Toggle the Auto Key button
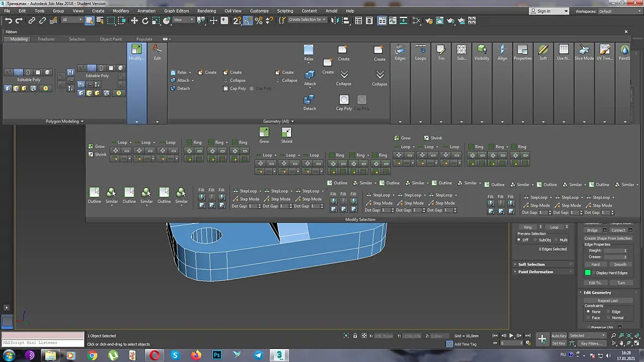Image resolution: width=644 pixels, height=362 pixels. [558, 336]
